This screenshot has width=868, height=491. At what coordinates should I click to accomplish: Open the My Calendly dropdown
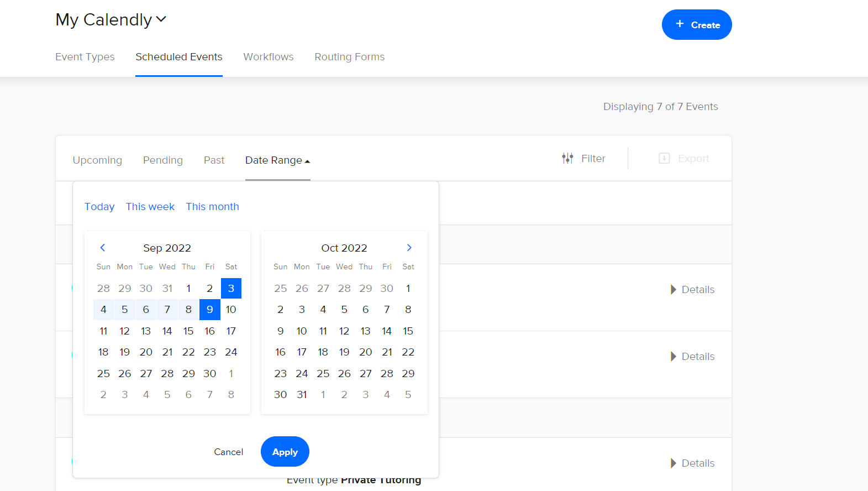point(111,20)
